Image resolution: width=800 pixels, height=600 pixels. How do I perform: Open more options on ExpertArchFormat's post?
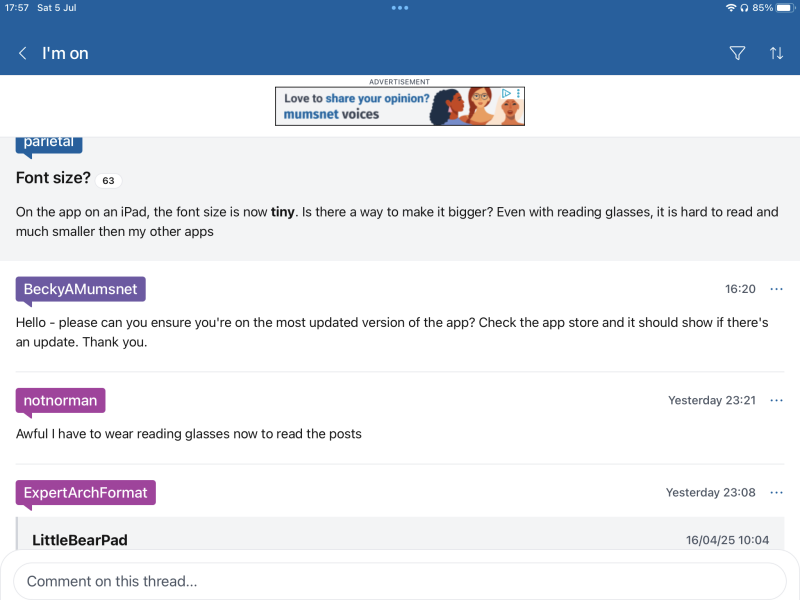(x=776, y=492)
